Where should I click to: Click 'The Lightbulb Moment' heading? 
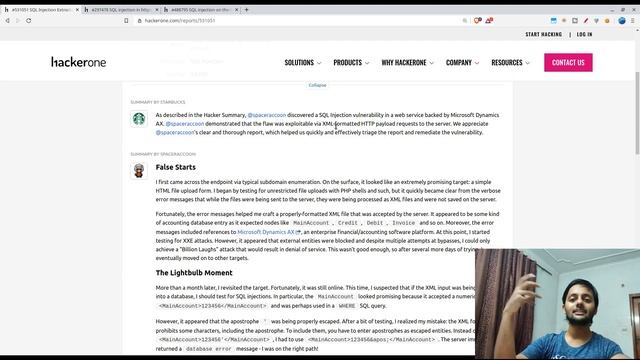click(194, 273)
